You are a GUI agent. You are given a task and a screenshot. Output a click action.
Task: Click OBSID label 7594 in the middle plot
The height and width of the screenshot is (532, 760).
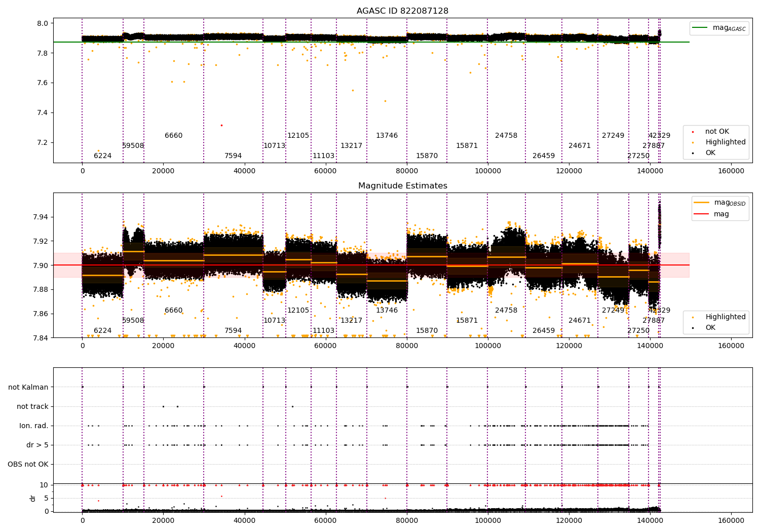(233, 331)
